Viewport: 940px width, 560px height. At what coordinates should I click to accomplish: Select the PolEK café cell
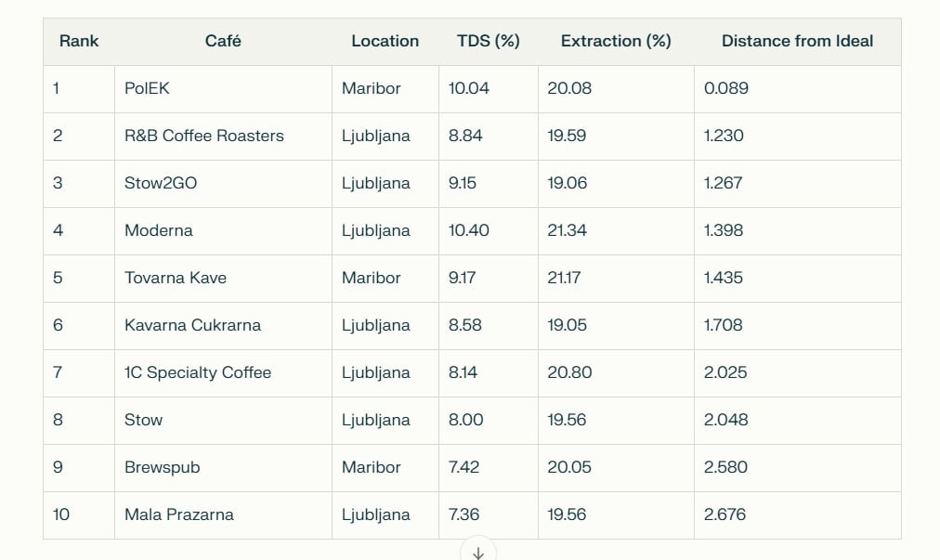tap(147, 89)
